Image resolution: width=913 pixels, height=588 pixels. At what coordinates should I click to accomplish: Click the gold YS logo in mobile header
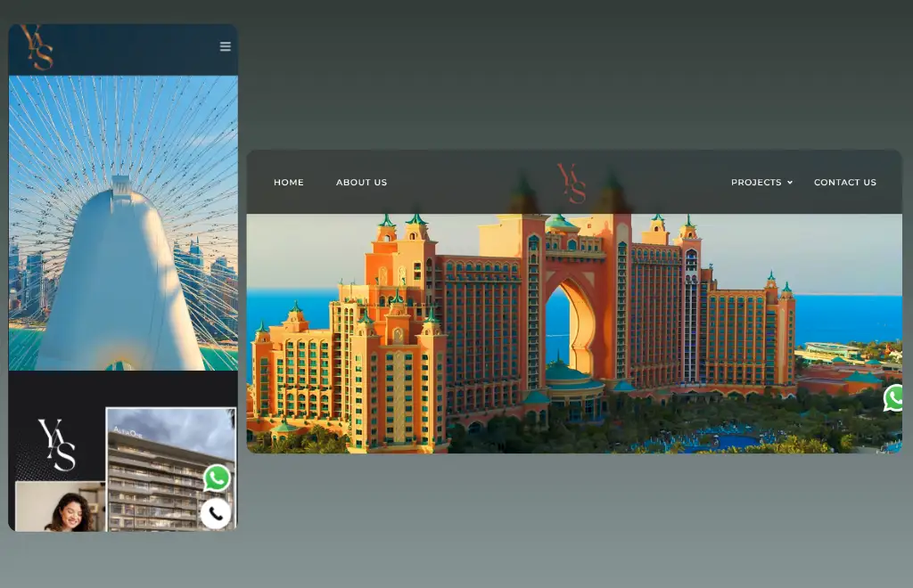[37, 48]
